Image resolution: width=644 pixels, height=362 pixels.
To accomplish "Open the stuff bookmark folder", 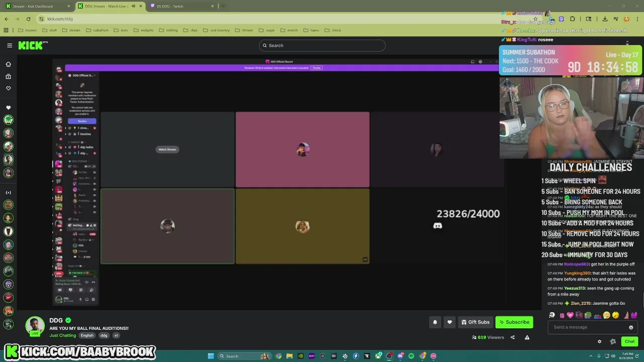I will click(x=50, y=30).
